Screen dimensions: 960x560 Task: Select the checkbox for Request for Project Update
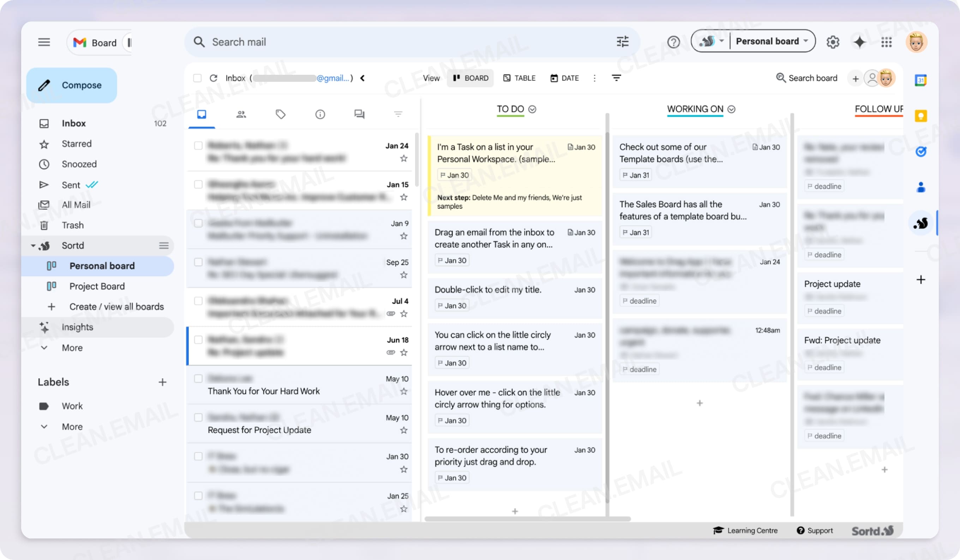tap(198, 417)
